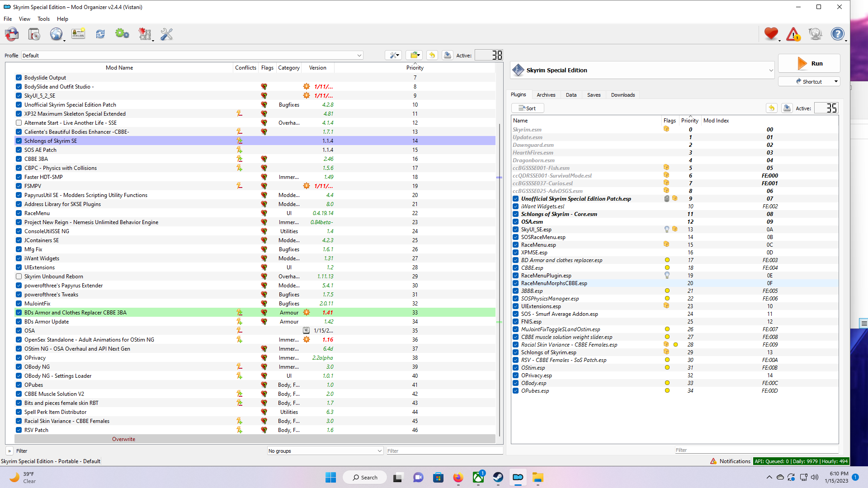868x488 pixels.
Task: Open the mod list options wrench dropdown
Action: tap(393, 55)
